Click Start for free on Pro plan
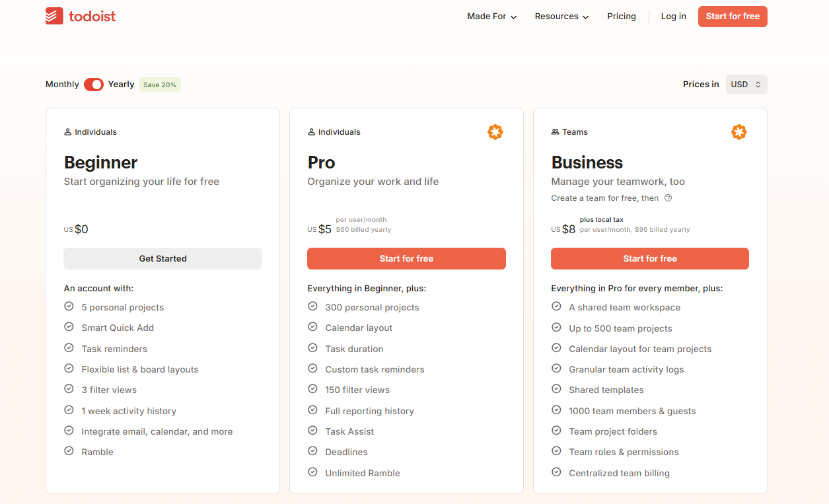Viewport: 829px width, 504px height. click(x=406, y=258)
